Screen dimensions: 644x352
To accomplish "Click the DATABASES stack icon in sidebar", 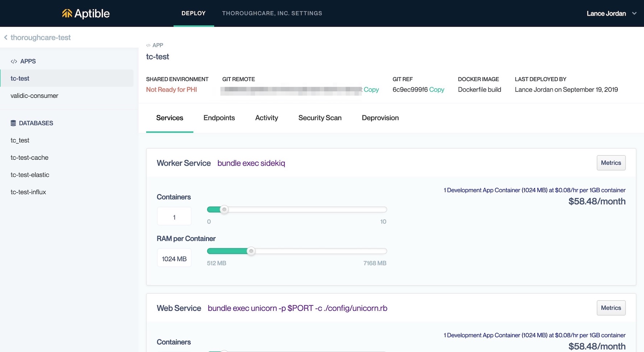I will coord(13,123).
